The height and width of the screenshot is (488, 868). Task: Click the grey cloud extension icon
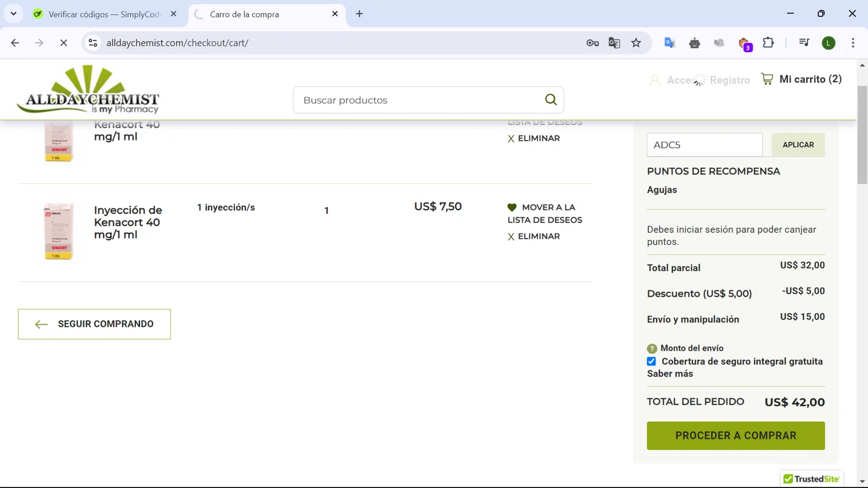tap(719, 43)
